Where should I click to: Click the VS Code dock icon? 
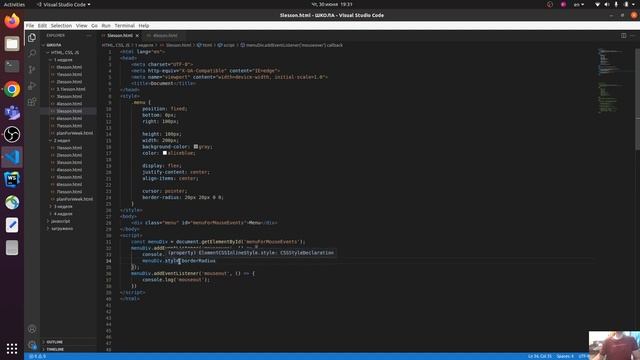click(x=12, y=157)
